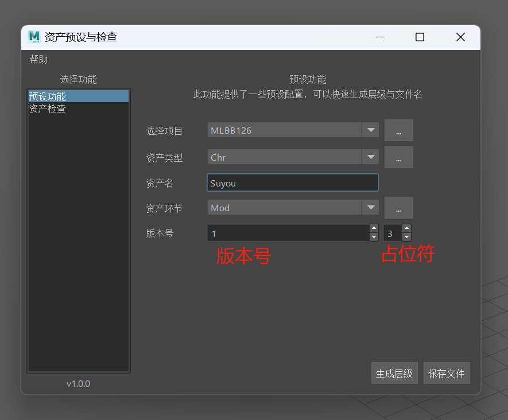508x420 pixels.
Task: Click the Maya logo in title bar
Action: point(34,37)
